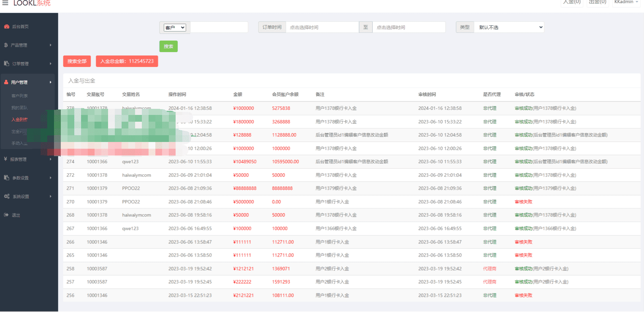This screenshot has height=312, width=644.
Task: Click the green 搜索 button
Action: coord(169,46)
